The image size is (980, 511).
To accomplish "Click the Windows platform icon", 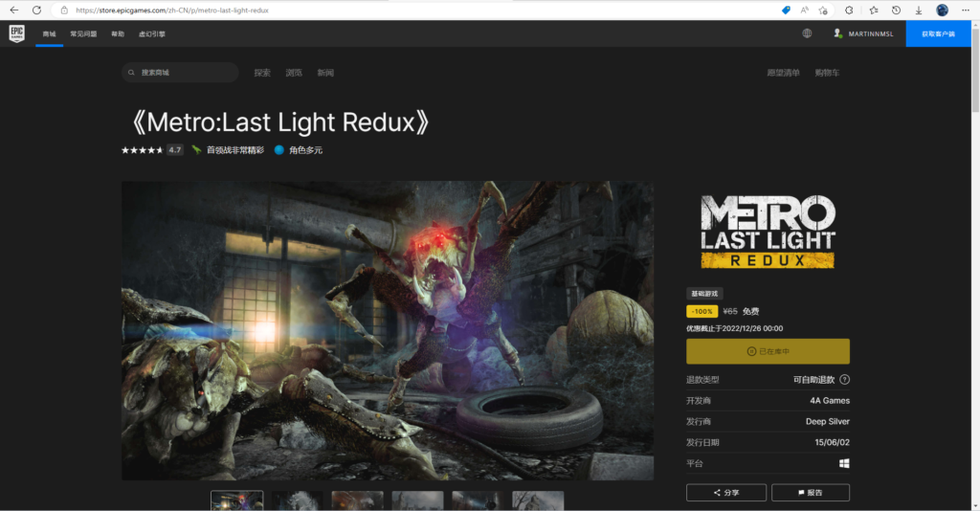I will 844,463.
